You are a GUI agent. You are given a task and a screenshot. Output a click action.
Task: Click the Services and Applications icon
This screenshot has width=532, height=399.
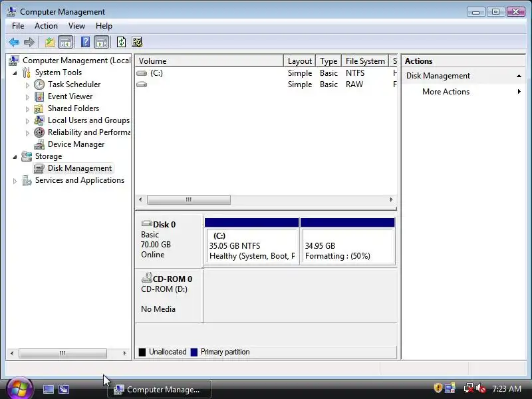coord(27,180)
